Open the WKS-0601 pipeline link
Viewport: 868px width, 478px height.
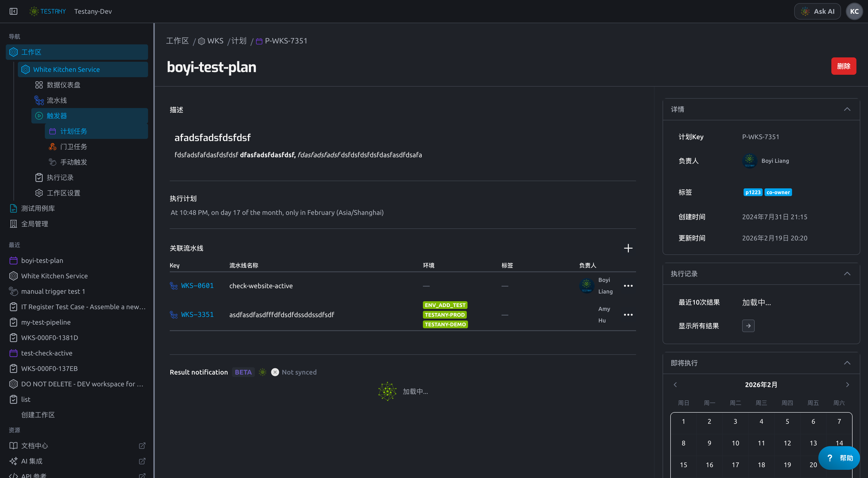coord(197,286)
